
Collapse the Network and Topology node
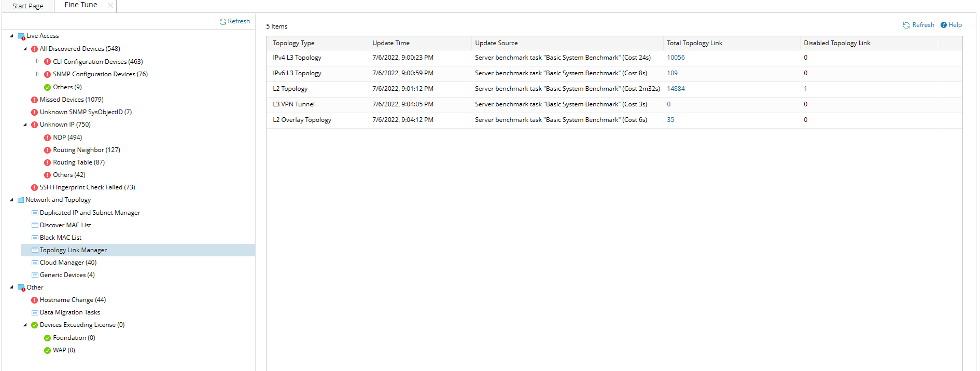click(11, 200)
